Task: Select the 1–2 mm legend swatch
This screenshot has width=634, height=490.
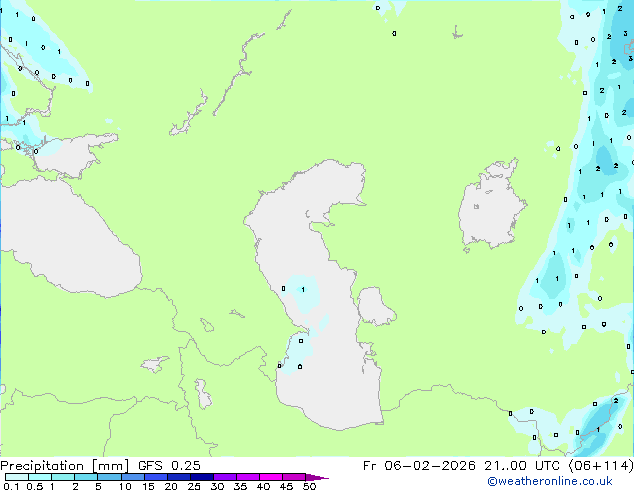Action: point(63,477)
